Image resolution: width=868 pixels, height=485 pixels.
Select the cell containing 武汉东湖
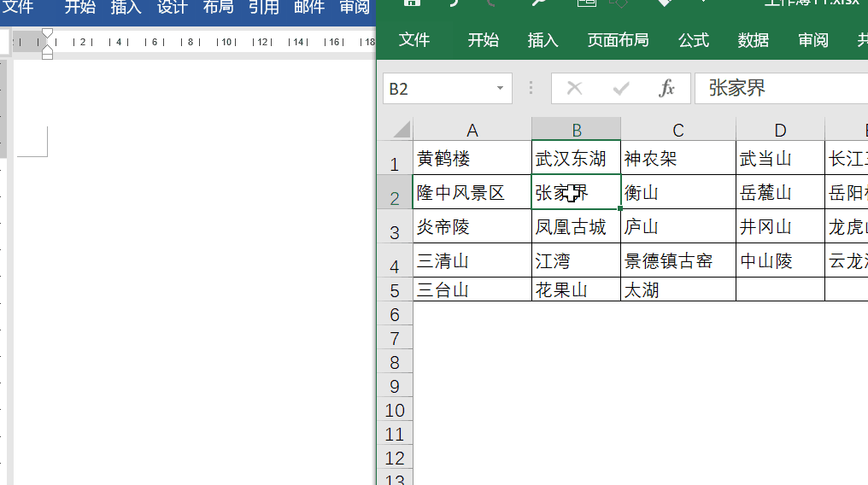coord(577,158)
